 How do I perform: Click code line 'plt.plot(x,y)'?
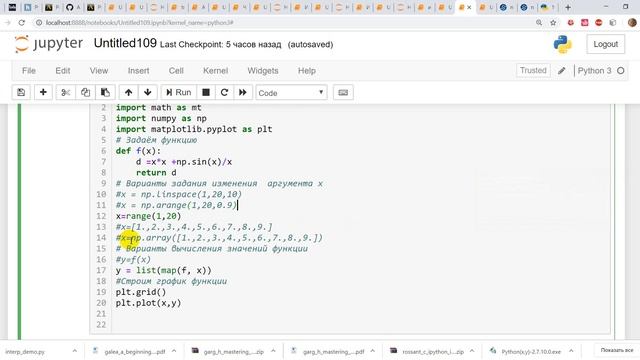coord(148,303)
